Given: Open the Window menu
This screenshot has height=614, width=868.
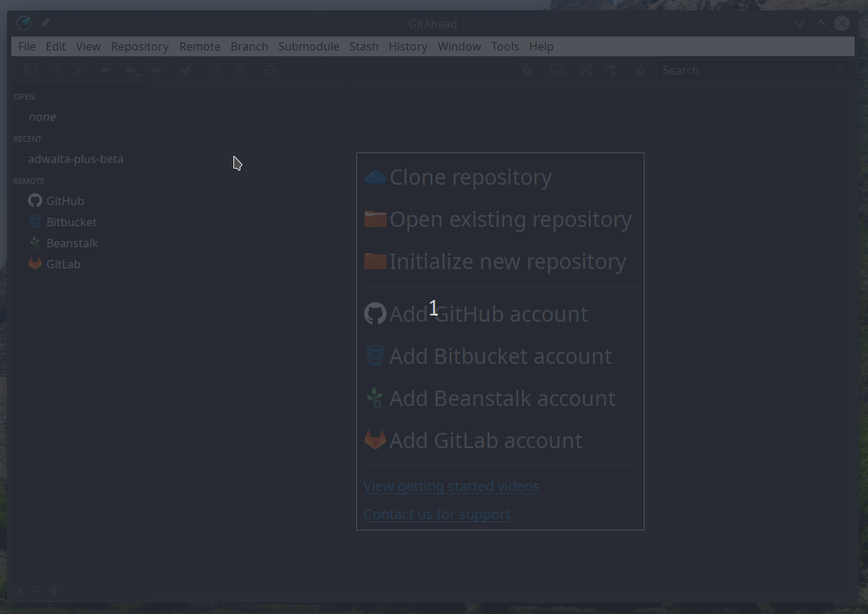Looking at the screenshot, I should 459,46.
